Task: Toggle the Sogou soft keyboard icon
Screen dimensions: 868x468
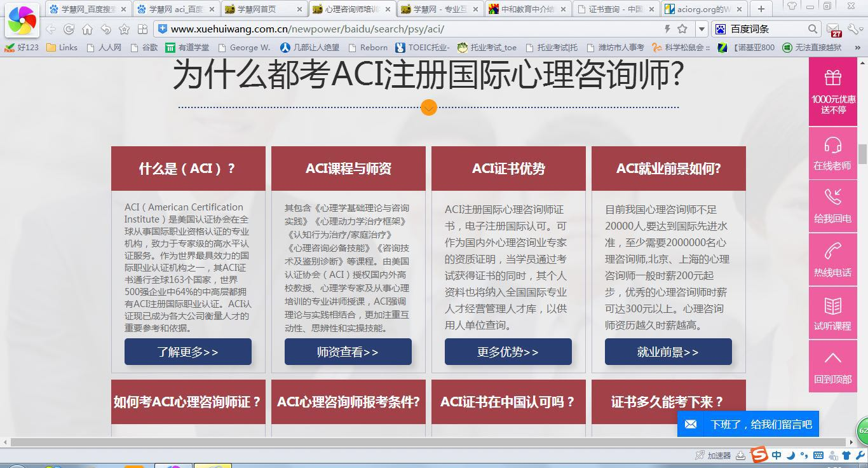Action: tap(818, 455)
